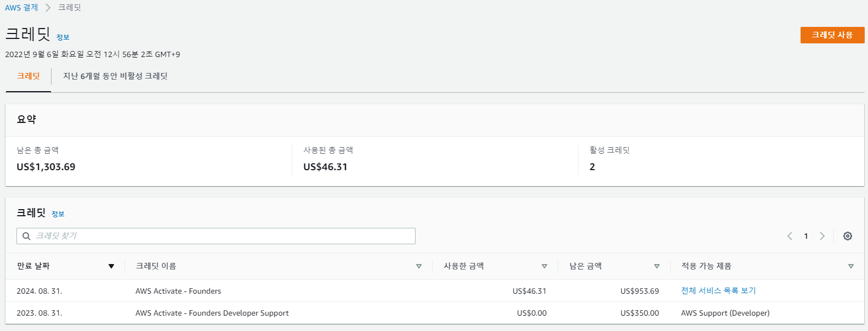Viewport: 868px width, 331px height.
Task: Select the 크레딧 tab
Action: [28, 76]
